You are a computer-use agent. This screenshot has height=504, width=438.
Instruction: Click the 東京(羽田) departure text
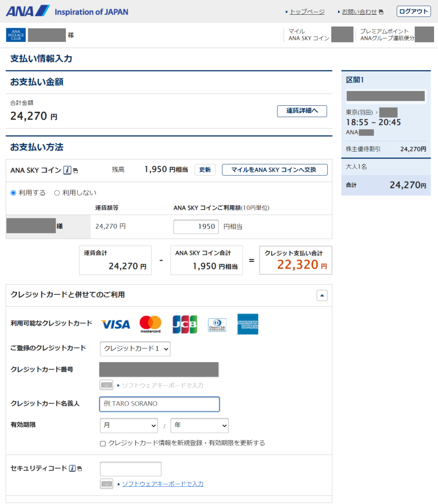click(x=359, y=112)
